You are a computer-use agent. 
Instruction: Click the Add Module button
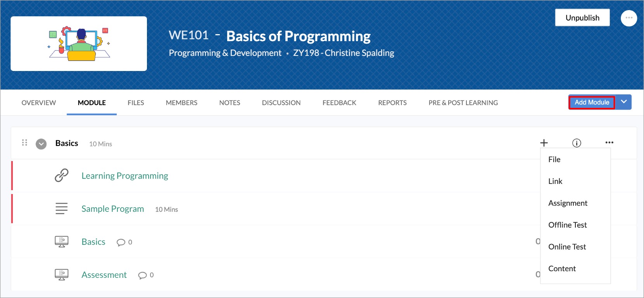point(592,102)
